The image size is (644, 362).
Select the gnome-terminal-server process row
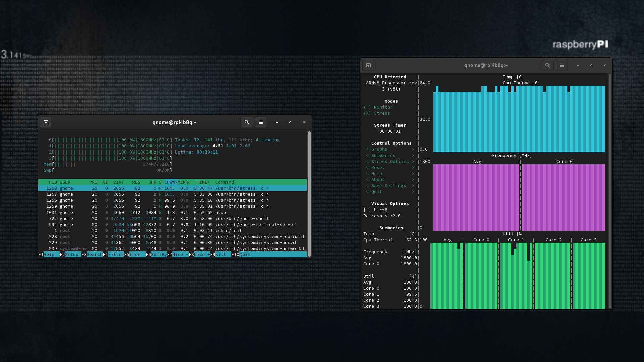[172, 225]
